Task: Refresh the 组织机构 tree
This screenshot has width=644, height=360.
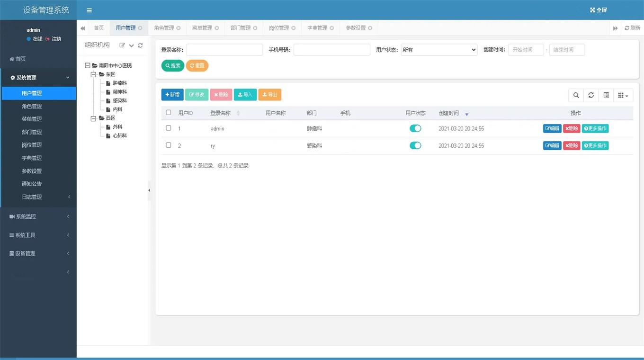Action: click(x=140, y=45)
